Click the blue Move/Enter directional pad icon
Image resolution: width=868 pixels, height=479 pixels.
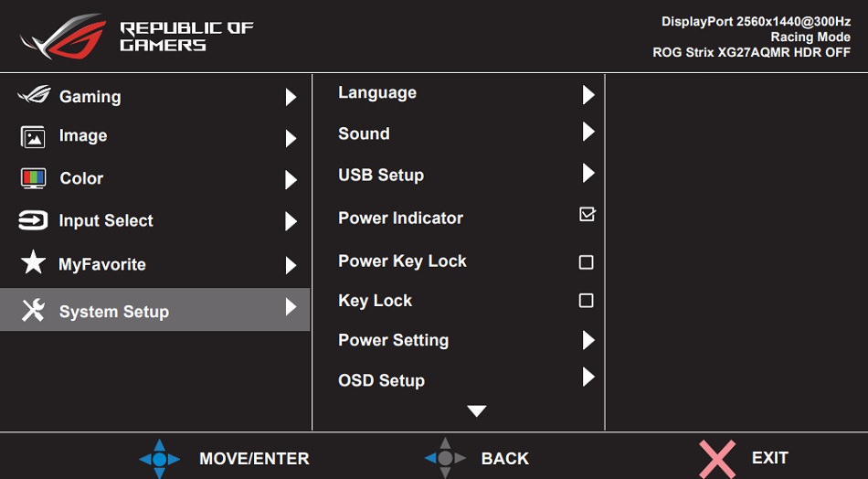(159, 458)
